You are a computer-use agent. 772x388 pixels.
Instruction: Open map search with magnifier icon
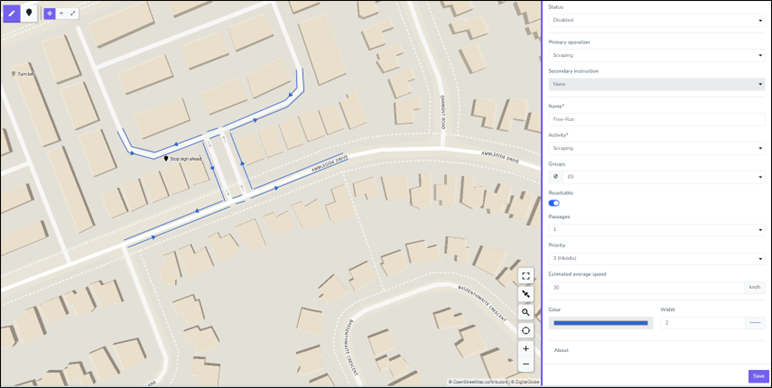click(526, 312)
